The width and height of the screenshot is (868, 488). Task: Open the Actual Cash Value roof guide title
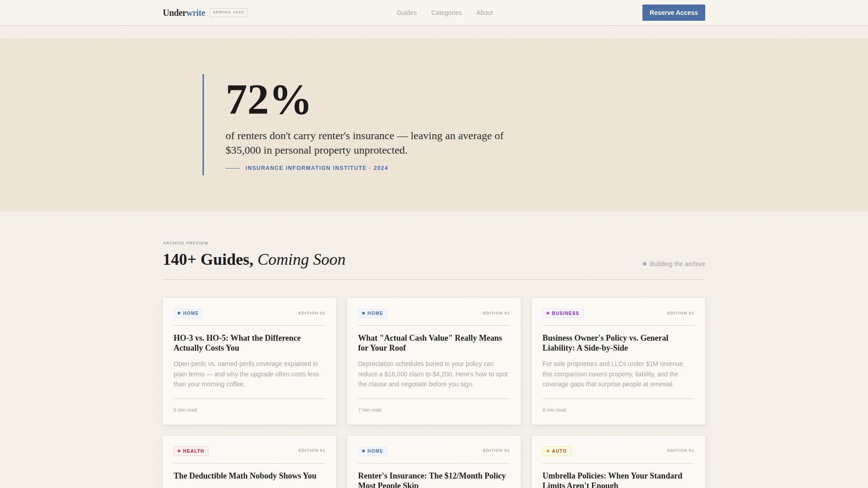(x=430, y=343)
